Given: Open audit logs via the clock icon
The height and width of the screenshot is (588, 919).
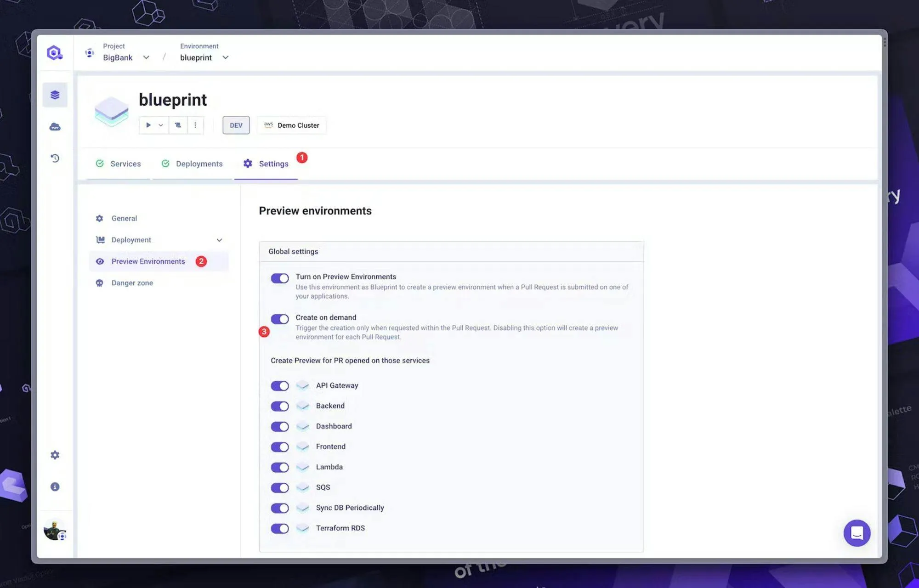Looking at the screenshot, I should coord(55,158).
